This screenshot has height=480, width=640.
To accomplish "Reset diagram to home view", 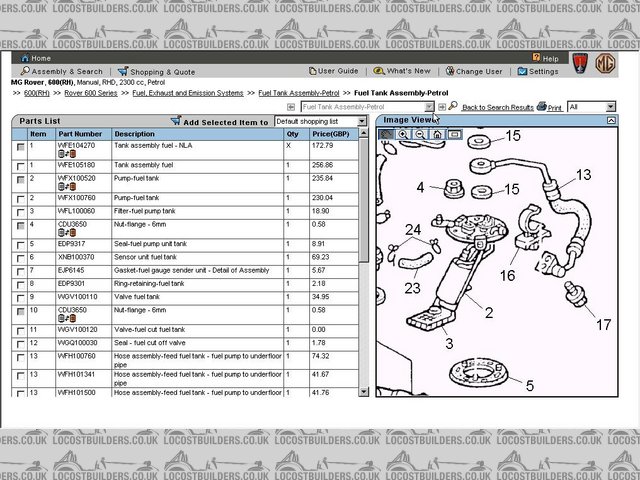I will [x=437, y=134].
